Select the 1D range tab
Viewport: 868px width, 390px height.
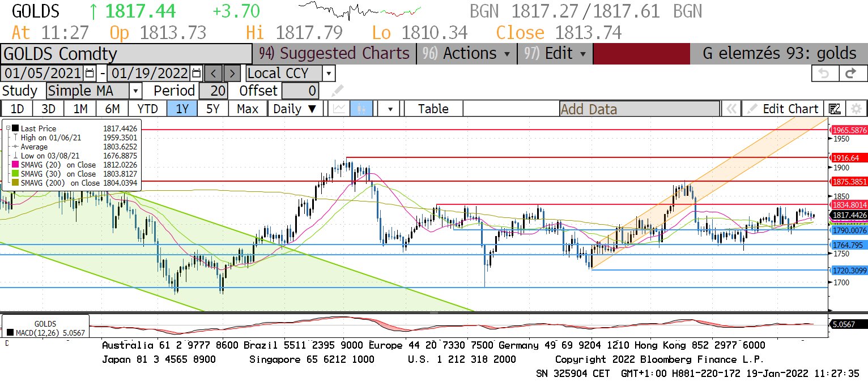[17, 109]
